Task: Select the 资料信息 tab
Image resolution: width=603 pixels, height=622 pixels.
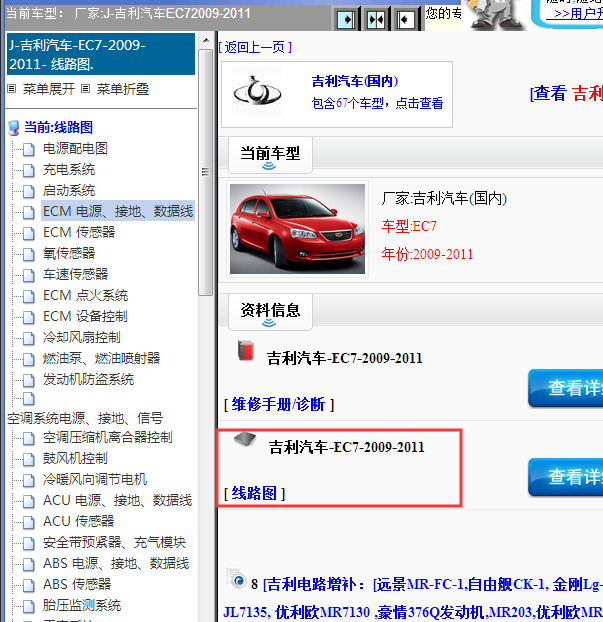Action: pyautogui.click(x=270, y=312)
